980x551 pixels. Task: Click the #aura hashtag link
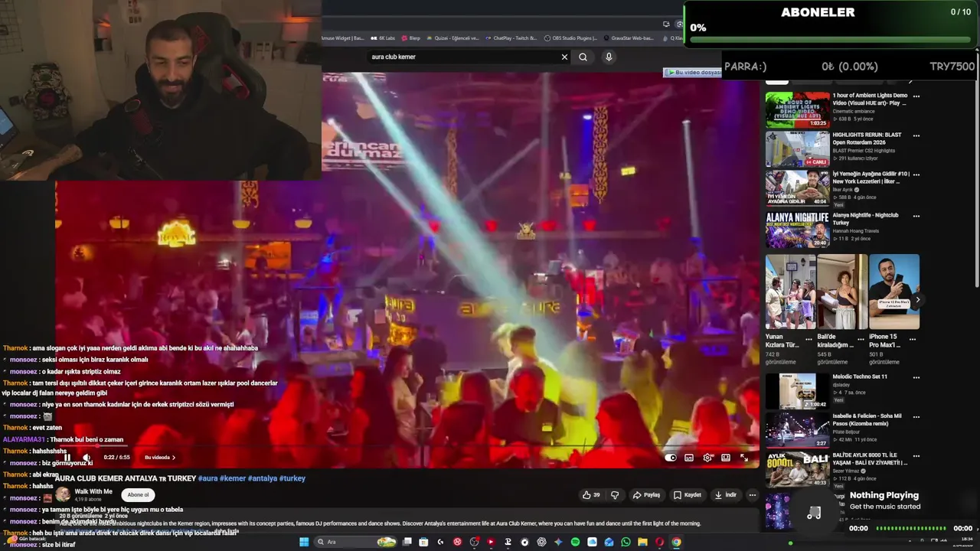click(207, 478)
